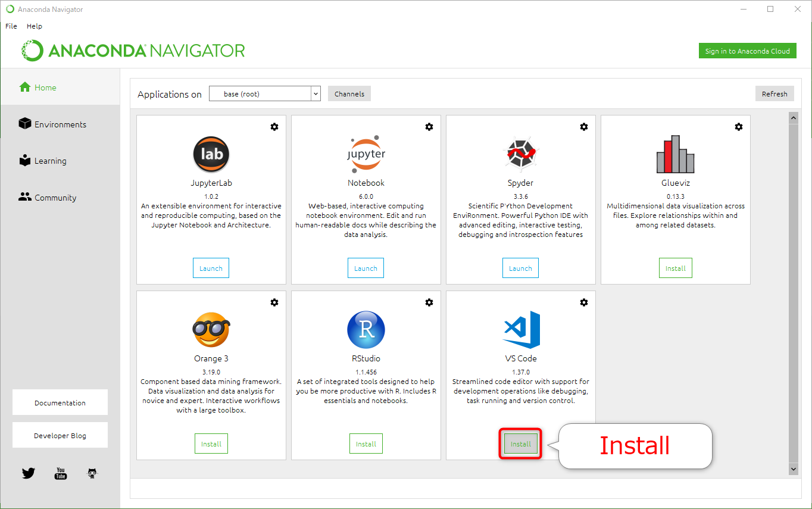Open the File menu
Viewport: 812px width, 509px height.
pyautogui.click(x=11, y=26)
